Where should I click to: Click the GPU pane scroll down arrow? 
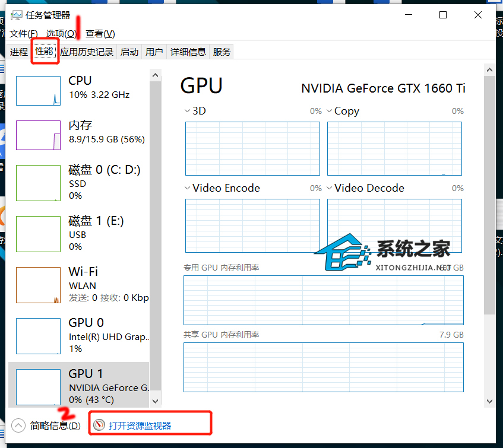489,401
